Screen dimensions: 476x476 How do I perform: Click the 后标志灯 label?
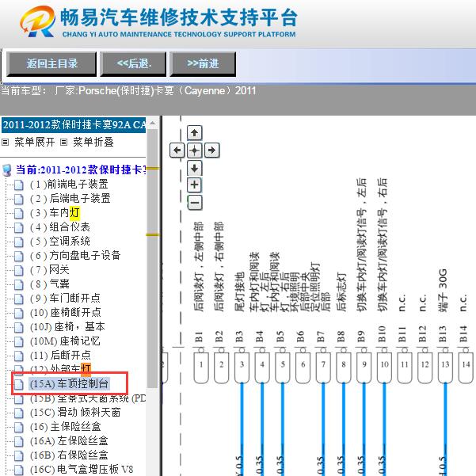[341, 291]
